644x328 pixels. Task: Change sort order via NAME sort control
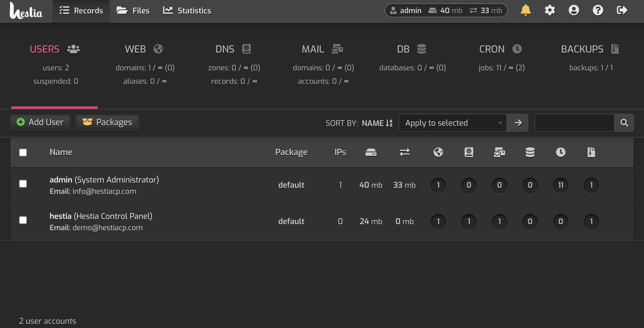(377, 123)
